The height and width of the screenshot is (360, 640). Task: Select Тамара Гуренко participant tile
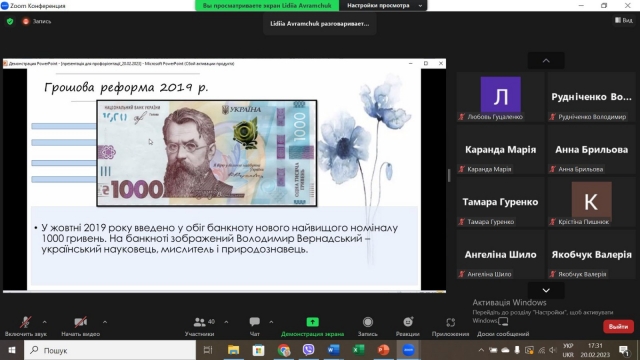[500, 202]
